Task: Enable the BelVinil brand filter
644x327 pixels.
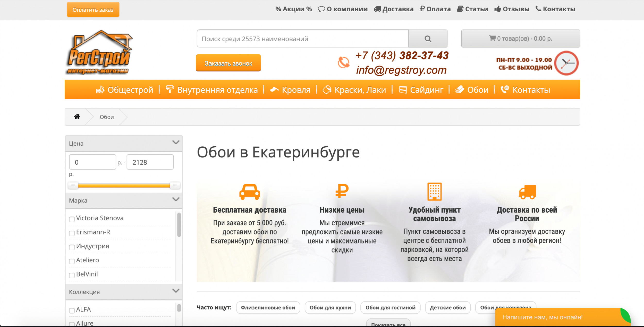Action: tap(72, 275)
